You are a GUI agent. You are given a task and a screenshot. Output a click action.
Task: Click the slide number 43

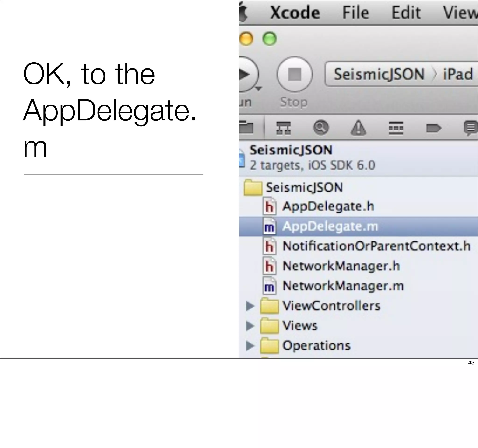tap(471, 363)
